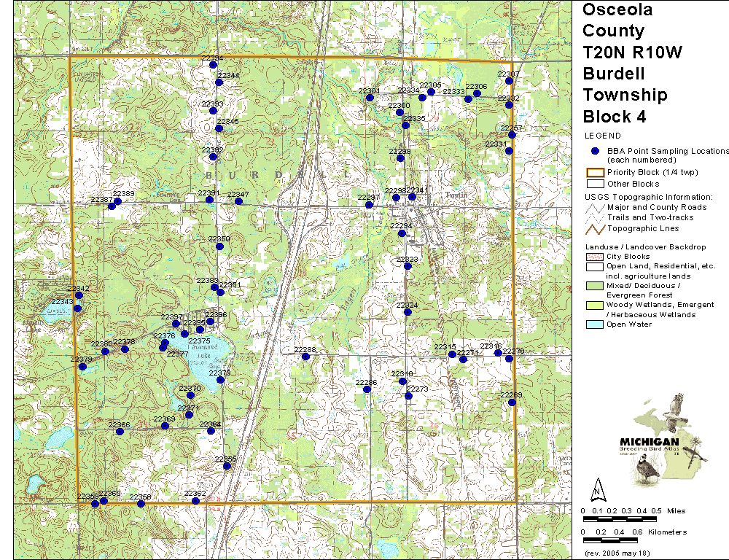Viewport: 729px width, 560px height.
Task: Select the blue dot labeled 22355
Action: 227,466
